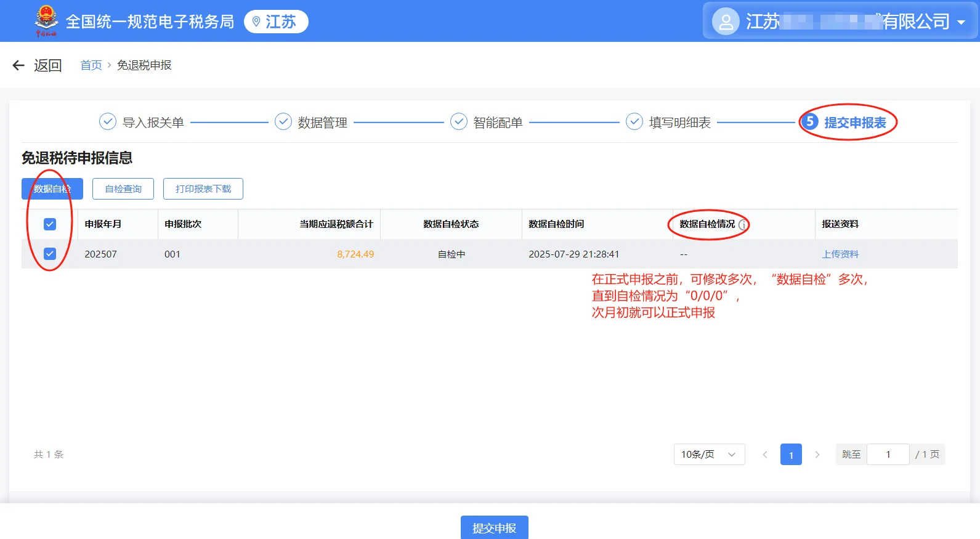Click checkmark icon of 导入报关单 step
The image size is (980, 539).
(108, 121)
